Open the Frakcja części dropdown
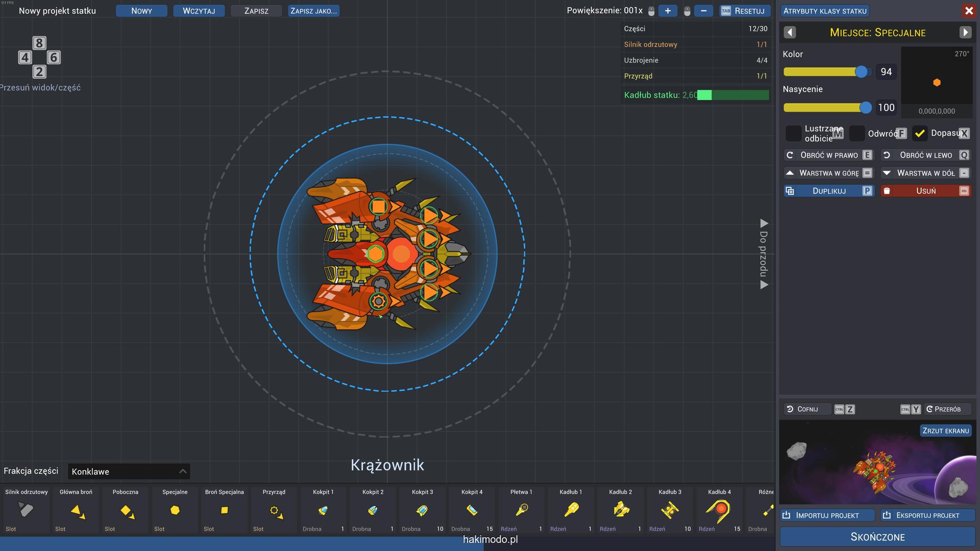The image size is (980, 551). [x=129, y=471]
